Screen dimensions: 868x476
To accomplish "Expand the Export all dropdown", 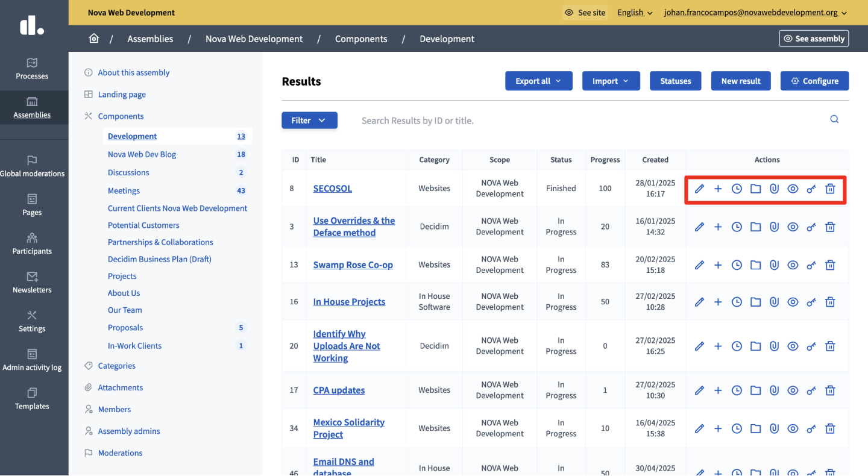I will click(x=538, y=81).
